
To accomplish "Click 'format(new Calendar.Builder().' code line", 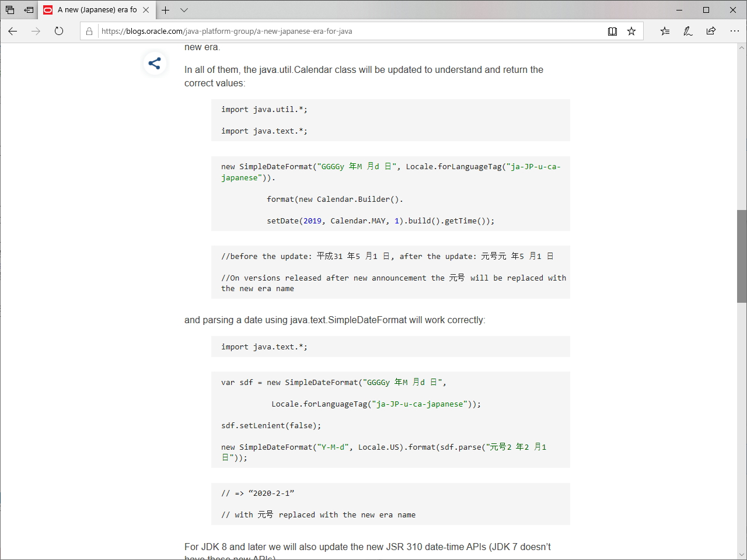I will coord(335,199).
